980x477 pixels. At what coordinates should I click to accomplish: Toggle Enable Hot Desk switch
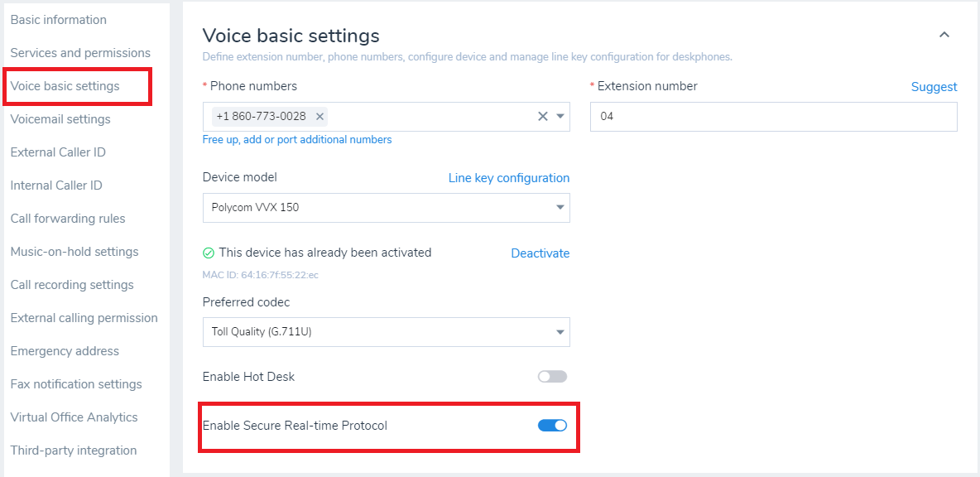point(552,377)
